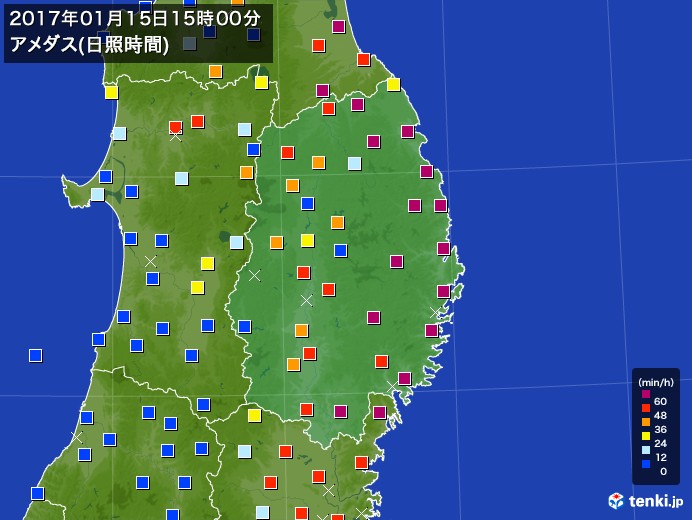Select the yellow marker on the northwestern coastline

(x=111, y=93)
